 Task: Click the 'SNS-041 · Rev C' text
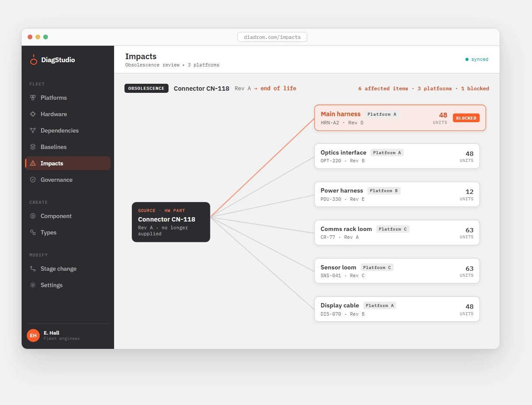(x=342, y=276)
